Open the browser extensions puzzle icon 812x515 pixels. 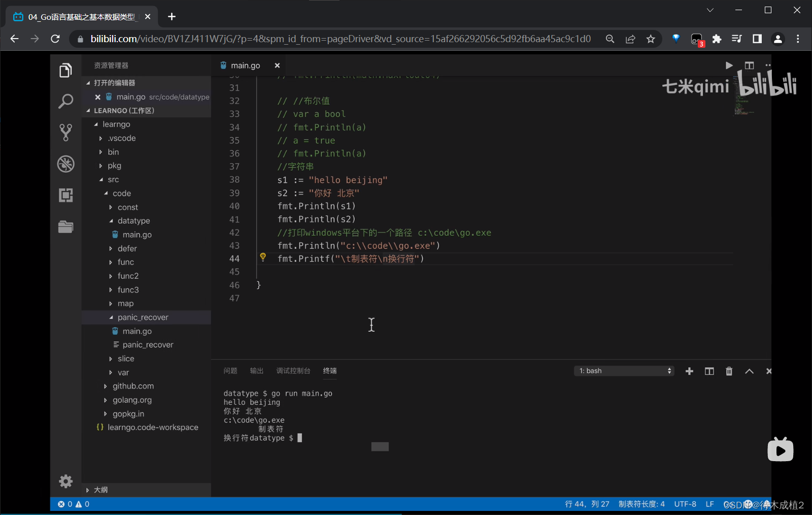(x=717, y=39)
